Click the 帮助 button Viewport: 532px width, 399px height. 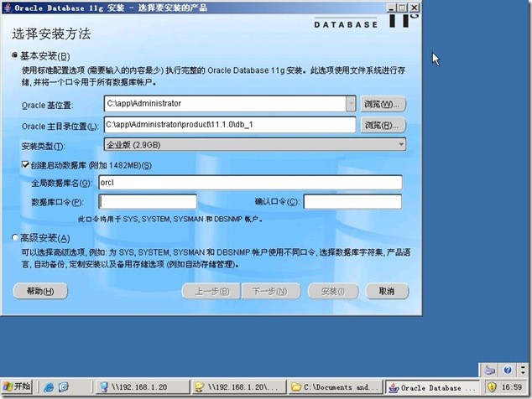[x=39, y=291]
